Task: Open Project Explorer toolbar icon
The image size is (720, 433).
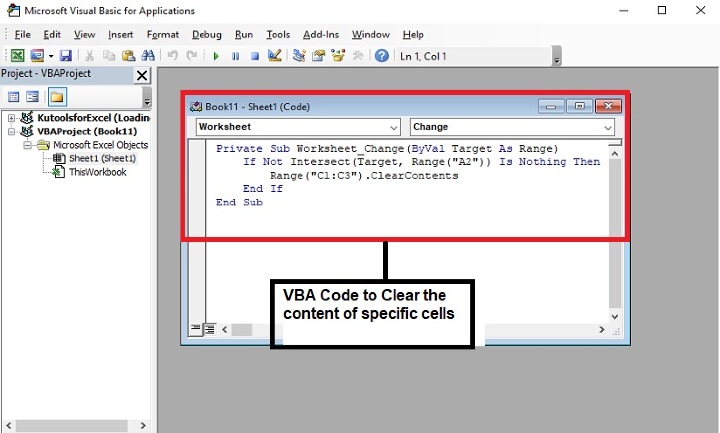Action: (299, 56)
